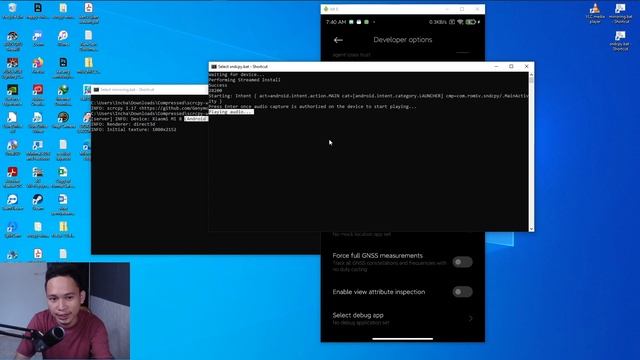Click the sndcpy.bat console window icon
The height and width of the screenshot is (360, 640).
pyautogui.click(x=213, y=67)
